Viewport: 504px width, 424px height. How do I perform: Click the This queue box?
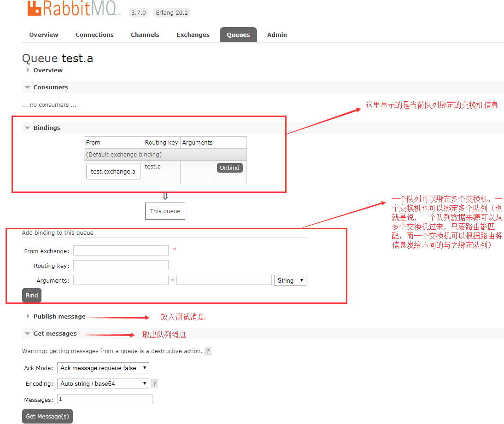point(165,211)
